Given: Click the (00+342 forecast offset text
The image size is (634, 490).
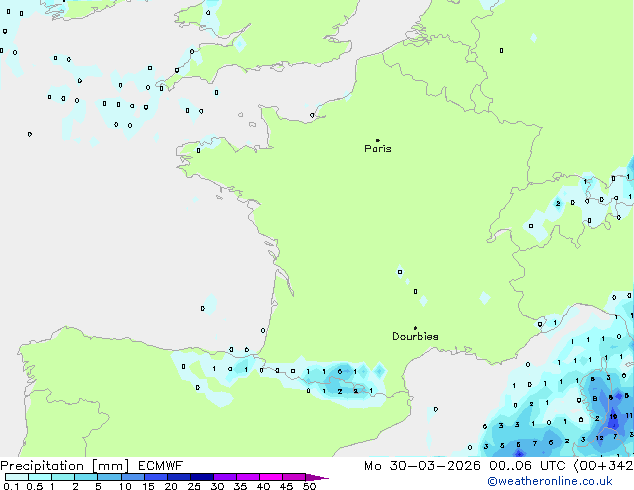Looking at the screenshot, I should [603, 466].
